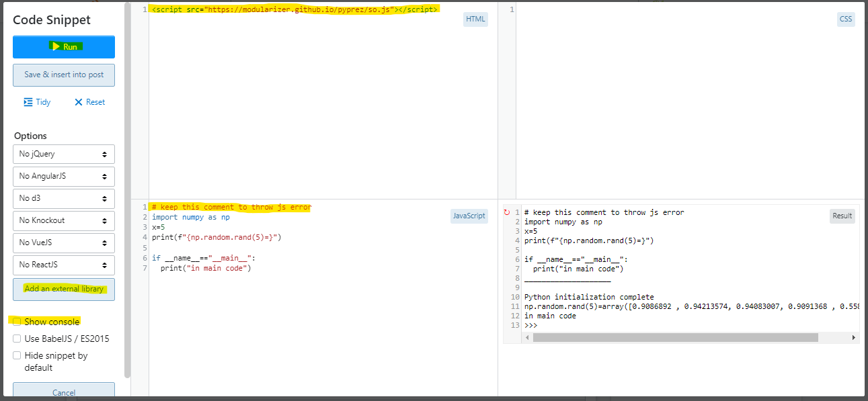The height and width of the screenshot is (401, 868).
Task: Click the Run button
Action: coord(64,47)
